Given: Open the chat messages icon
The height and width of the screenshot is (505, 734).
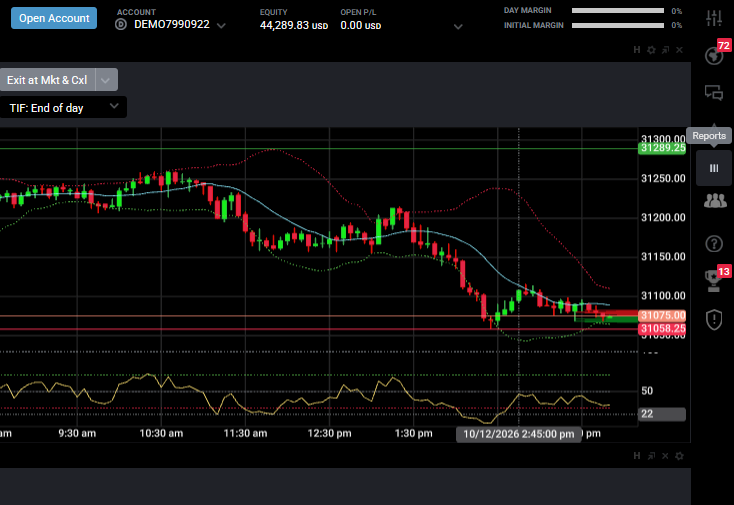Looking at the screenshot, I should pos(714,93).
